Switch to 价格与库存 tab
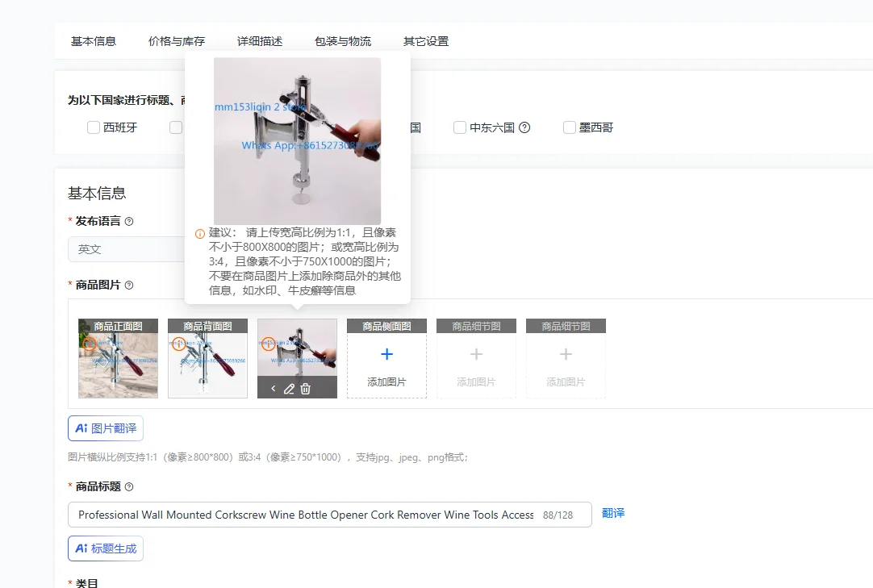873x588 pixels. click(x=177, y=41)
